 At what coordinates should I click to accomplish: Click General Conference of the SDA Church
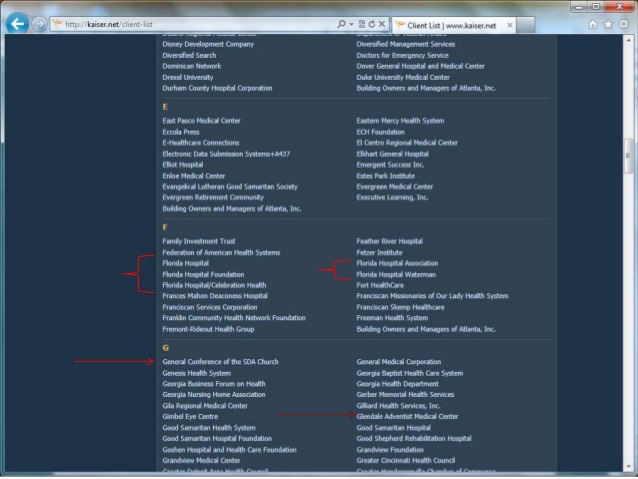tap(221, 361)
